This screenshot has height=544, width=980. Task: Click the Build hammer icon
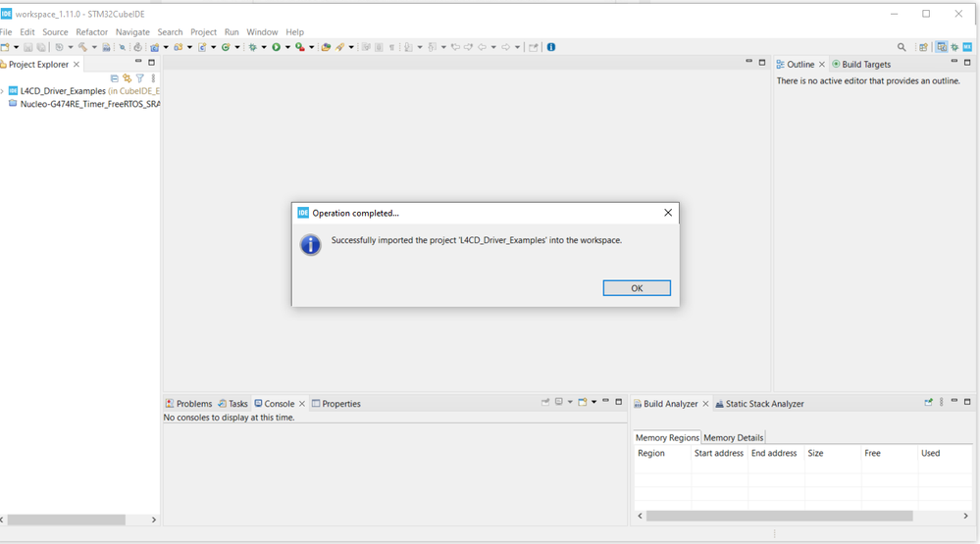click(x=82, y=47)
